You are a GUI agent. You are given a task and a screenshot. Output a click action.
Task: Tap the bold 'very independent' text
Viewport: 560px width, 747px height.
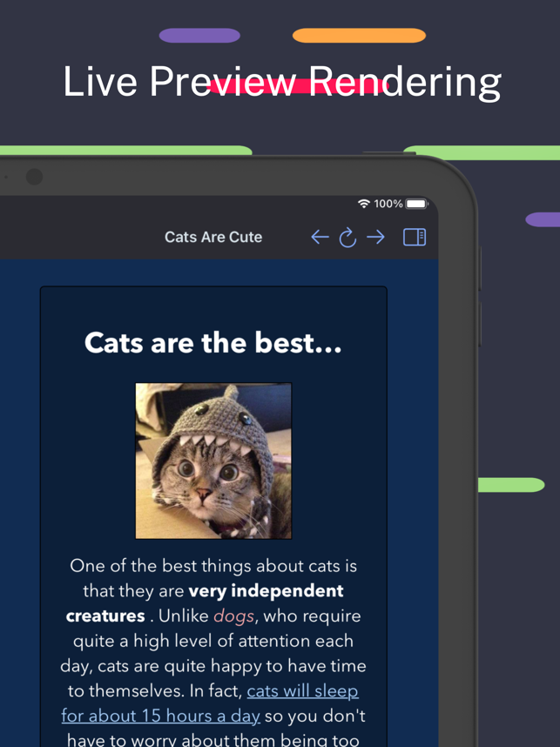266,591
